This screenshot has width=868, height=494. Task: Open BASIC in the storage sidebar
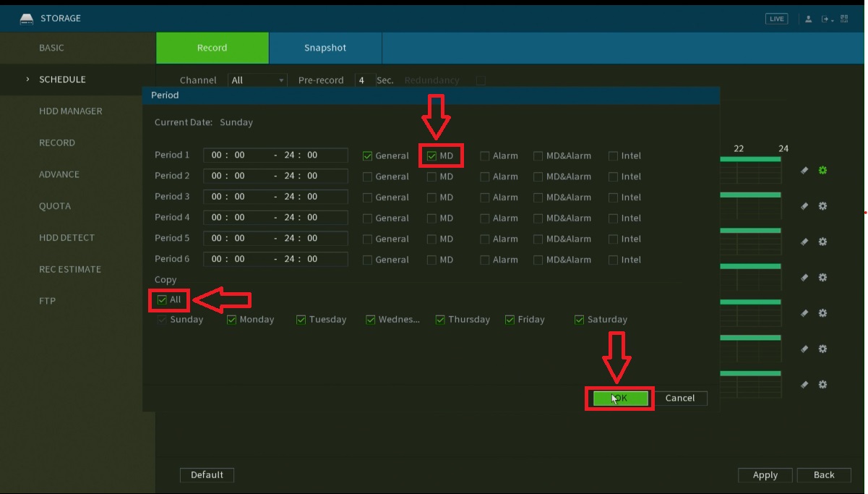(51, 48)
